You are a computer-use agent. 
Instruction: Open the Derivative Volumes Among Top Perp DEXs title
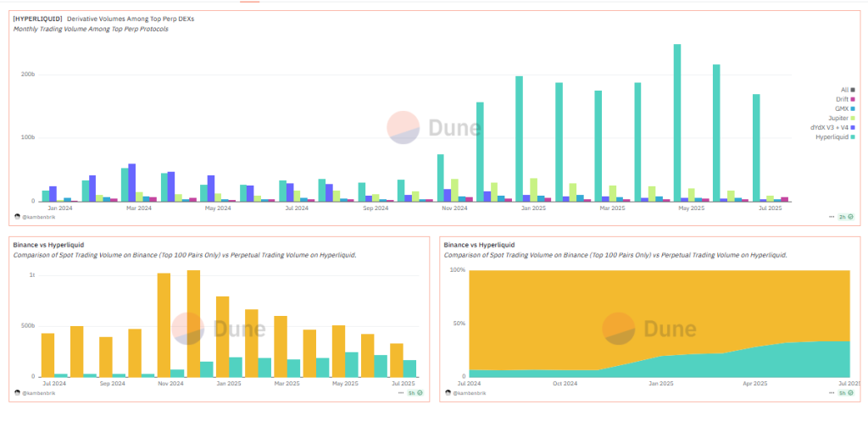131,19
